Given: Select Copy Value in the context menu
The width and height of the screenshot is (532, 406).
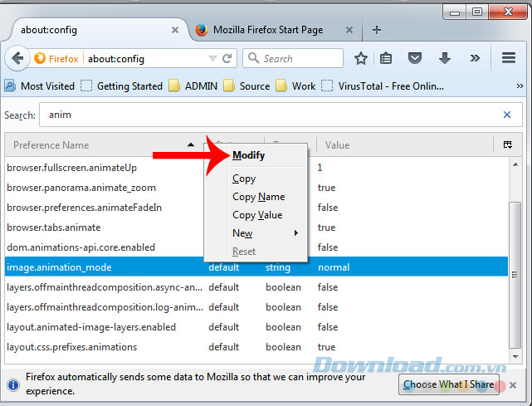Looking at the screenshot, I should pyautogui.click(x=257, y=215).
